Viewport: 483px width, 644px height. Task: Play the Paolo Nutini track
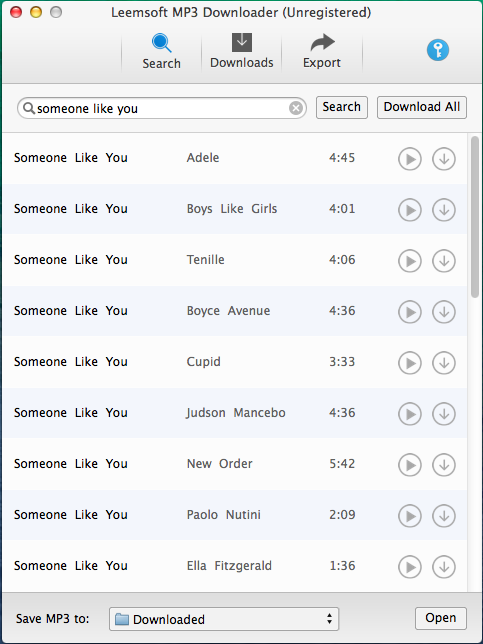(x=409, y=515)
